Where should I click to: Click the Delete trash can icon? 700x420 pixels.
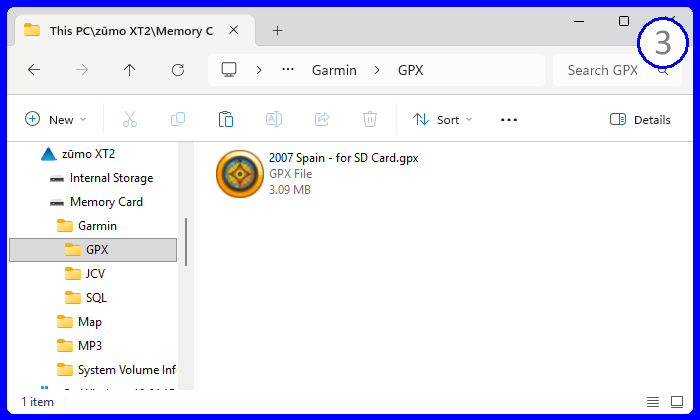(x=370, y=119)
